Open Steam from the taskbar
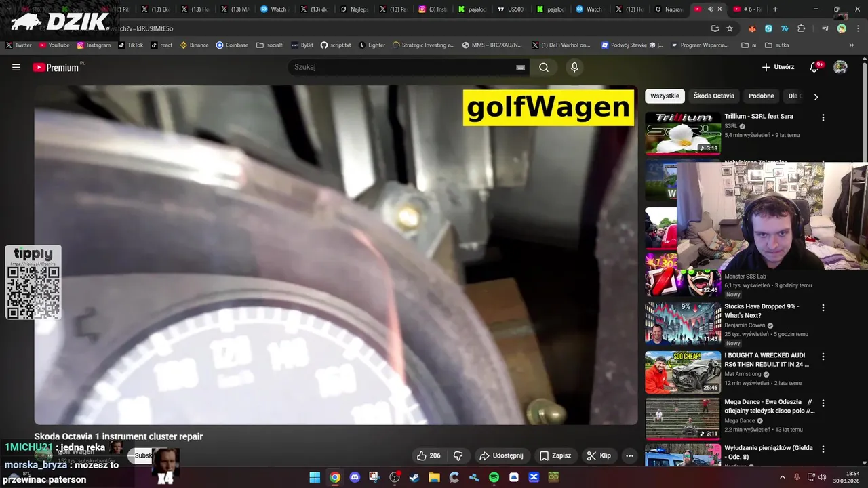 tap(414, 477)
